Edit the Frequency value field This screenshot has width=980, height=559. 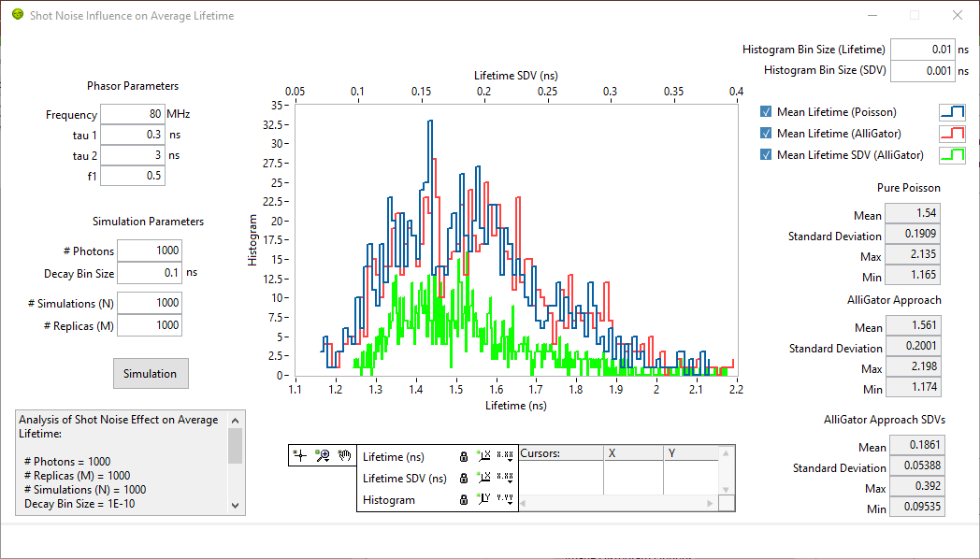tap(133, 114)
